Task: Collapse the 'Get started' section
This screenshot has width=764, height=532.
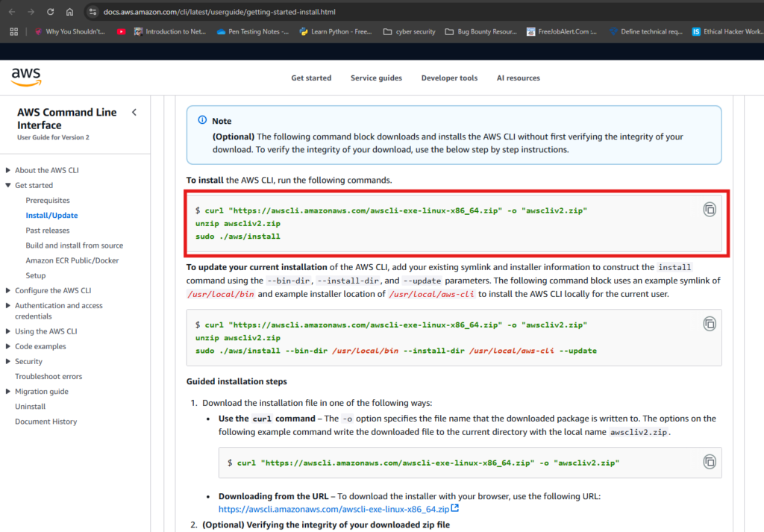Action: click(7, 185)
